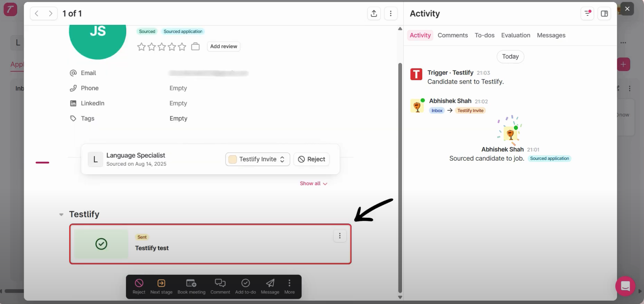Click Message in bottom toolbar

(x=270, y=286)
